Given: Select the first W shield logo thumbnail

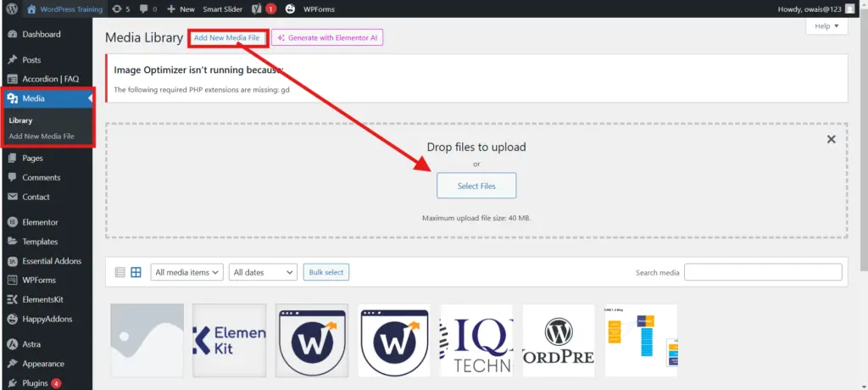Looking at the screenshot, I should [x=312, y=340].
